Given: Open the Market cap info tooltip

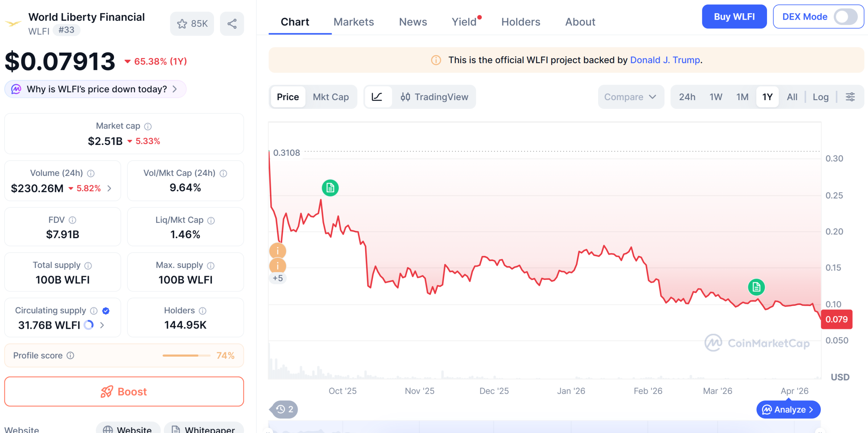Looking at the screenshot, I should coord(148,126).
